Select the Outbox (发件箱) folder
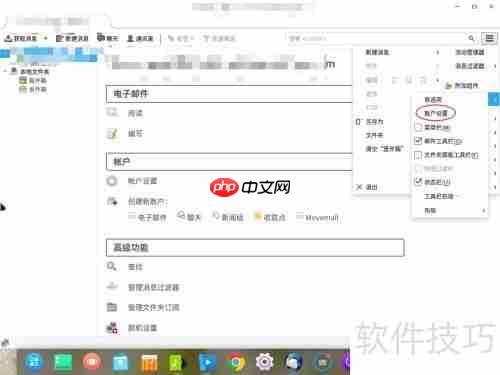The image size is (500, 375). 33,89
